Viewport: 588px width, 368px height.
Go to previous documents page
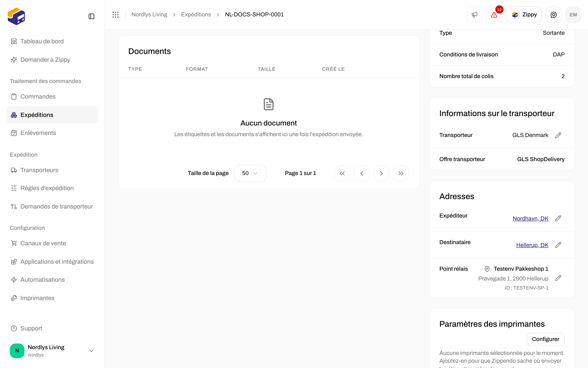click(362, 173)
